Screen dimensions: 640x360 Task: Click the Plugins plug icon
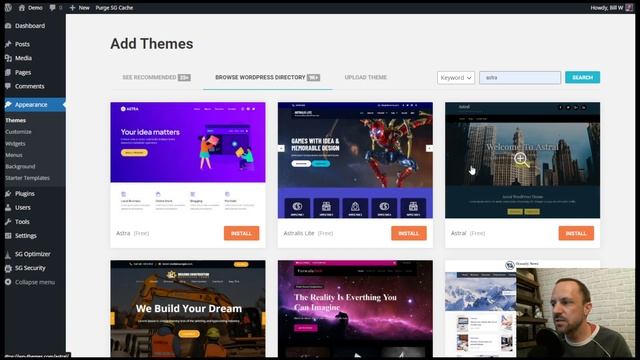tap(8, 193)
